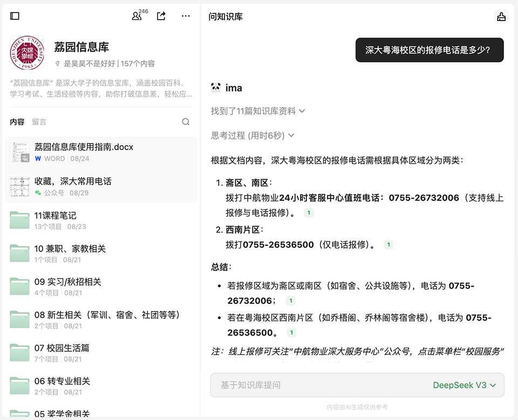Toggle the sidebar panel icon
This screenshot has width=518, height=420.
(x=15, y=16)
